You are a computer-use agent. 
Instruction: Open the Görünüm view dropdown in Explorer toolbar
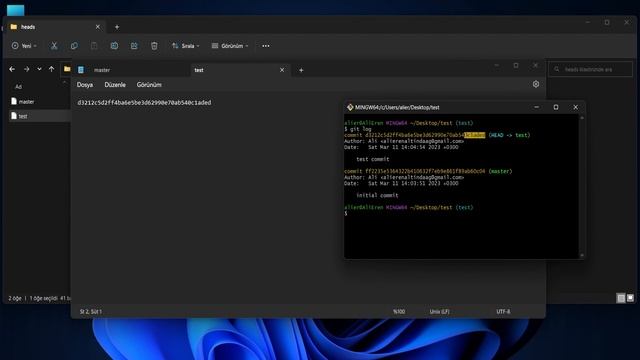[x=230, y=46]
